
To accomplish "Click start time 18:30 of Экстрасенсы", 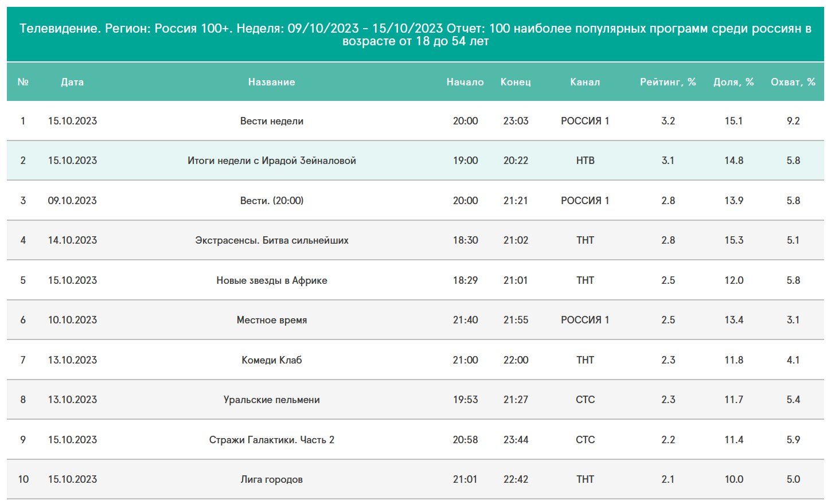I will (465, 240).
